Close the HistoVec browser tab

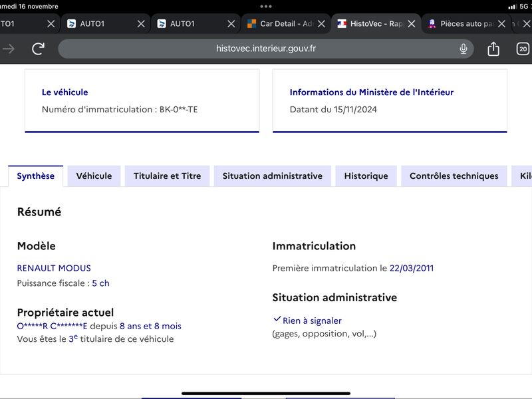click(x=412, y=24)
